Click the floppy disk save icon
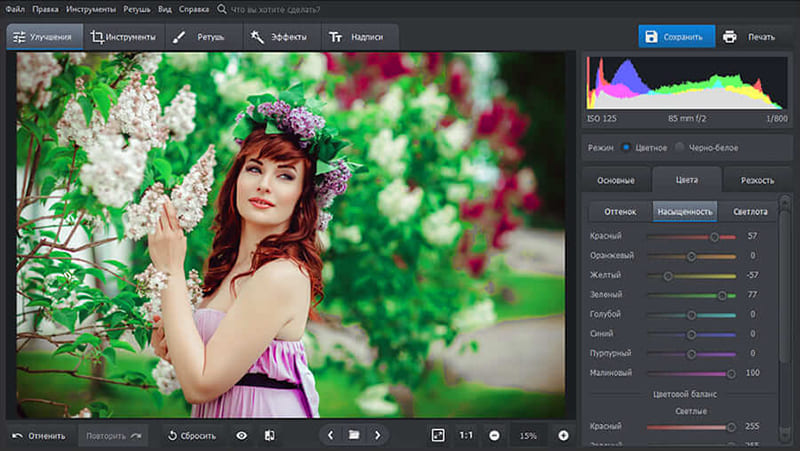The height and width of the screenshot is (451, 800). click(x=652, y=37)
